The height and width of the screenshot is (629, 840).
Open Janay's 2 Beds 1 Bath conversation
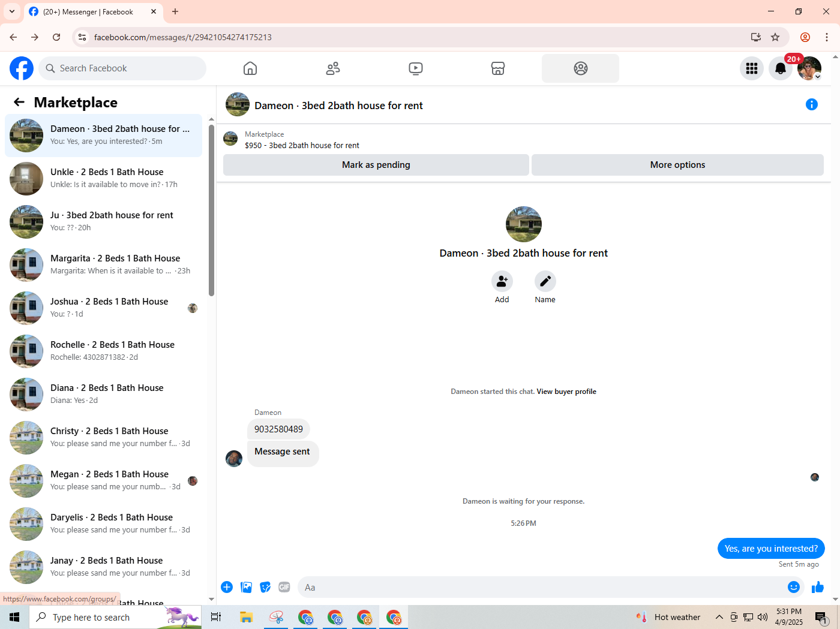point(104,567)
